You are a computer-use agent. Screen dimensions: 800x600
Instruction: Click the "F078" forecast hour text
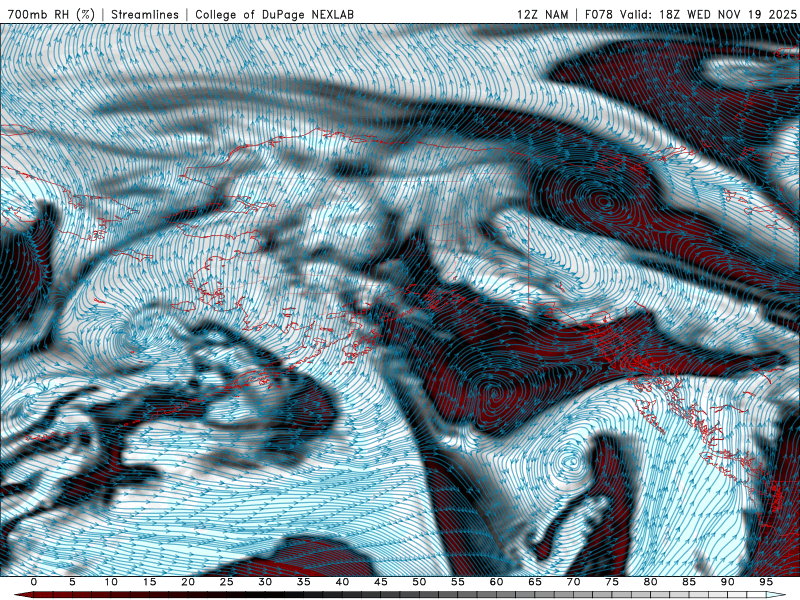coord(599,14)
